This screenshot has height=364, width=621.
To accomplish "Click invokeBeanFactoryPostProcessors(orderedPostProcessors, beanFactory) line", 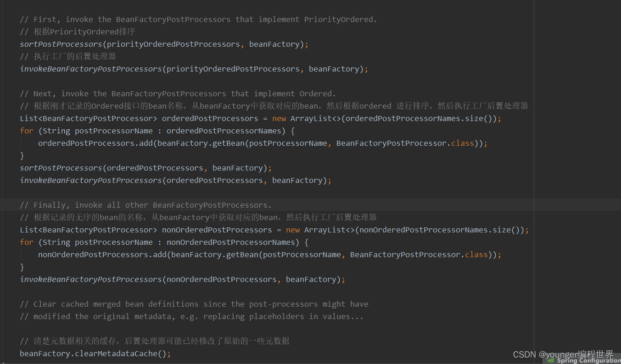I will [176, 180].
